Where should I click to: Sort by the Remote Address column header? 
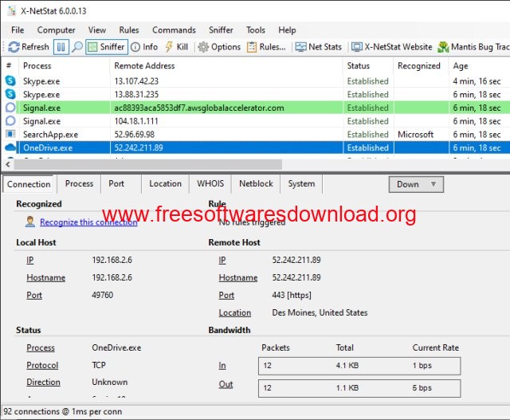pos(226,65)
